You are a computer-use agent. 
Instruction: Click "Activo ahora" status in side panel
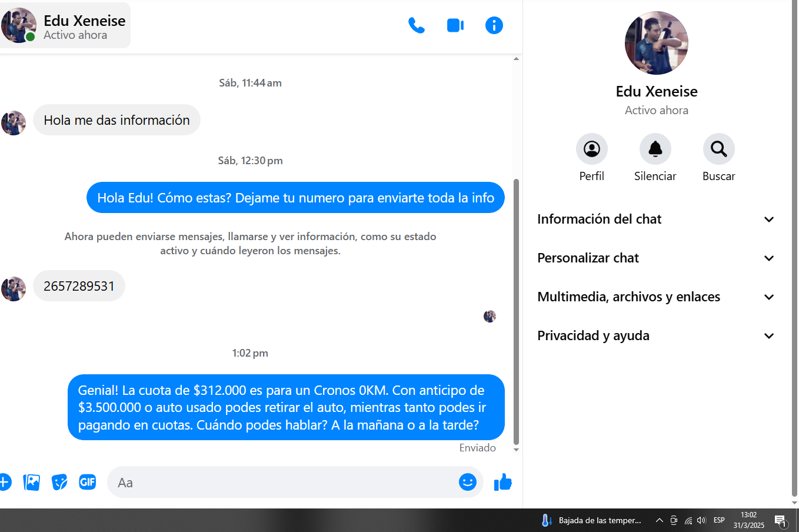point(657,110)
